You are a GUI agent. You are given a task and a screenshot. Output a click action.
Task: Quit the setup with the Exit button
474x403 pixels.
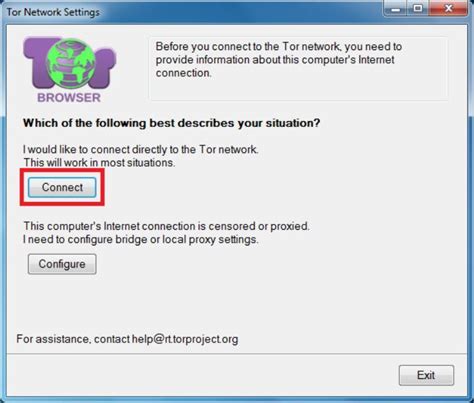point(426,375)
